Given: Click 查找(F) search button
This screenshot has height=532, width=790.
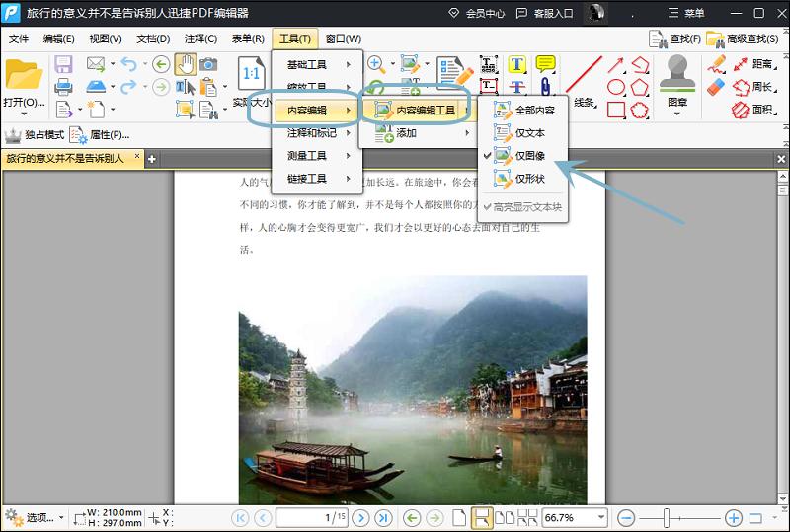Looking at the screenshot, I should [674, 38].
